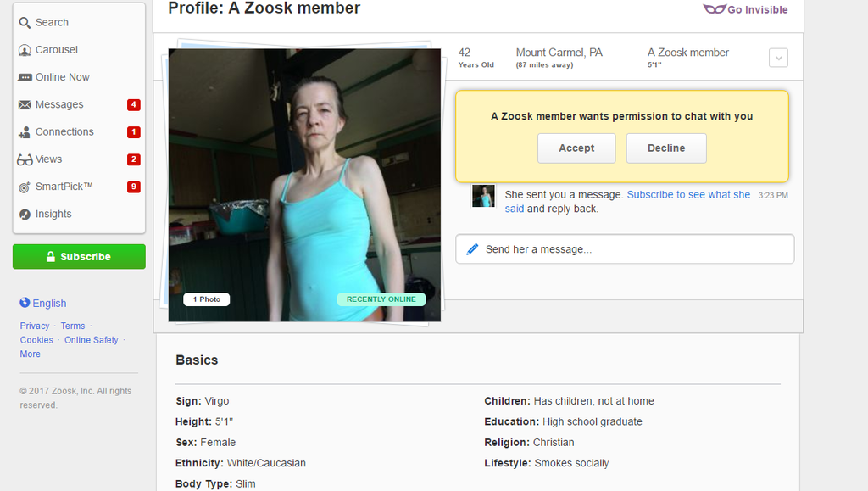This screenshot has height=491, width=868.
Task: Click the 42 Years Old text
Action: pyautogui.click(x=476, y=58)
